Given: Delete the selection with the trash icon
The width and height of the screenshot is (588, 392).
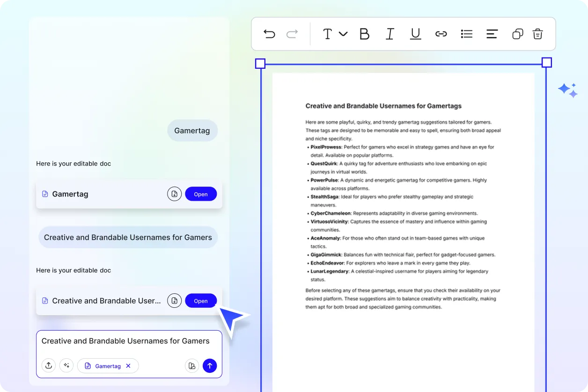Looking at the screenshot, I should (x=538, y=34).
